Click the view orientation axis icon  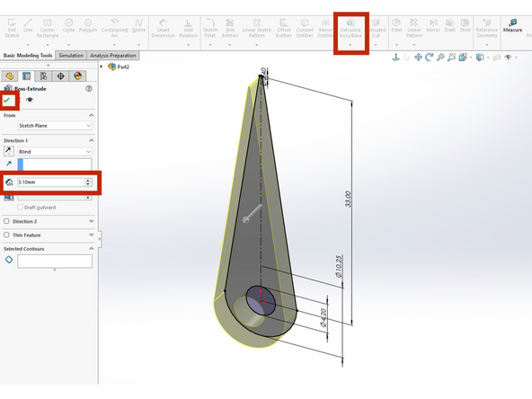(x=395, y=58)
